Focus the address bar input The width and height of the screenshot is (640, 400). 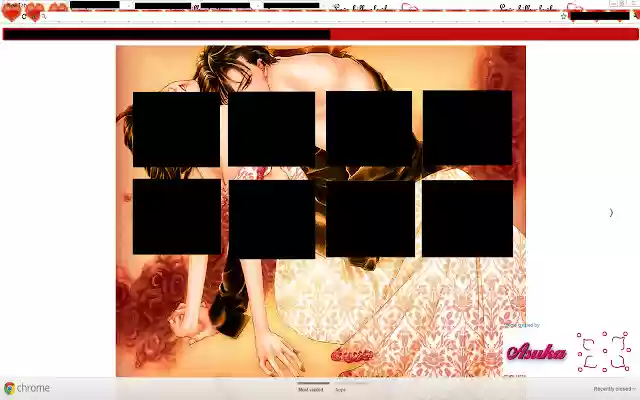pos(302,16)
